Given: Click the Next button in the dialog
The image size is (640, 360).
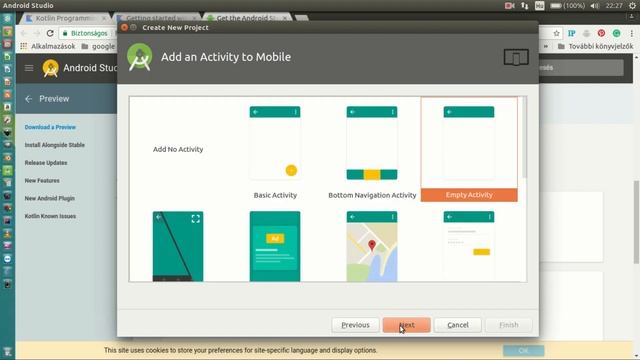Looking at the screenshot, I should pos(407,325).
